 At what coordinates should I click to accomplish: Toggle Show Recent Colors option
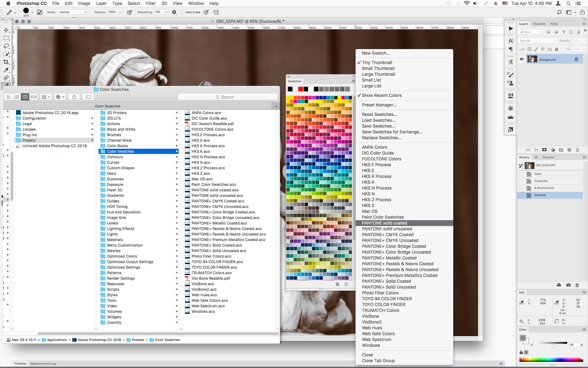coord(382,95)
